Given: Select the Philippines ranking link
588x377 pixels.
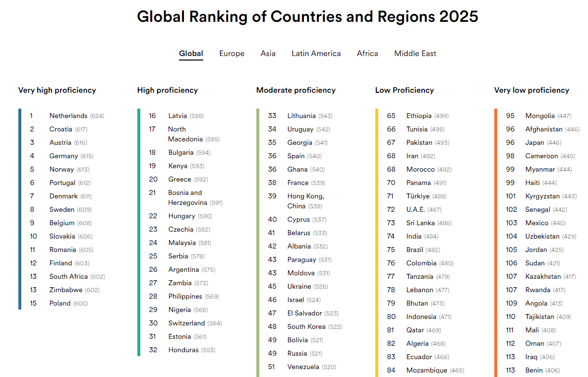Looking at the screenshot, I should 185,296.
